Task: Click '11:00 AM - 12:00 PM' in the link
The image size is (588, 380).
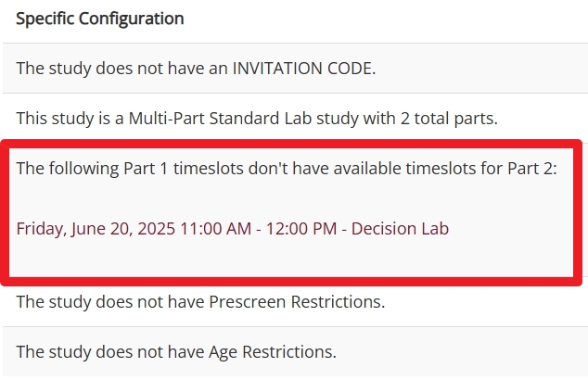Action: click(x=259, y=229)
